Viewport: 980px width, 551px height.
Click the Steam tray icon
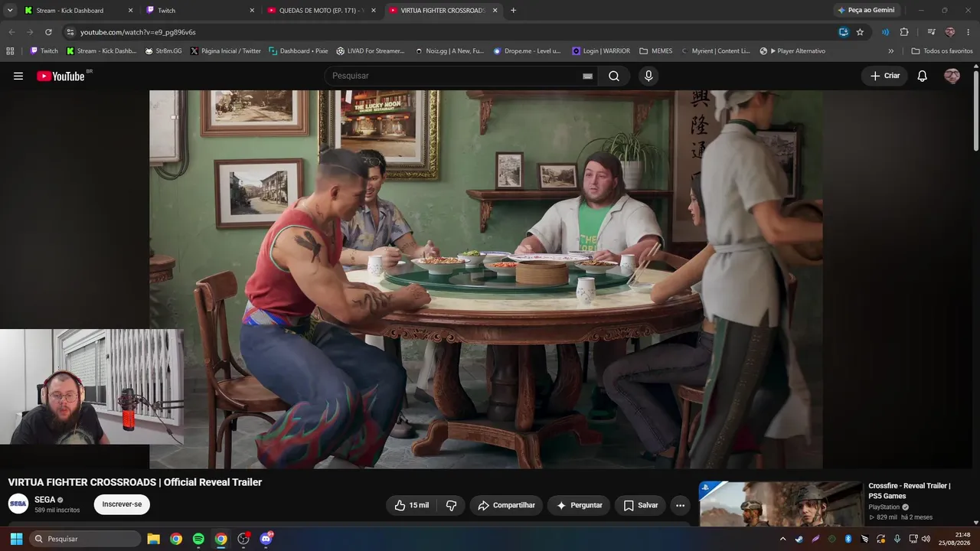799,539
